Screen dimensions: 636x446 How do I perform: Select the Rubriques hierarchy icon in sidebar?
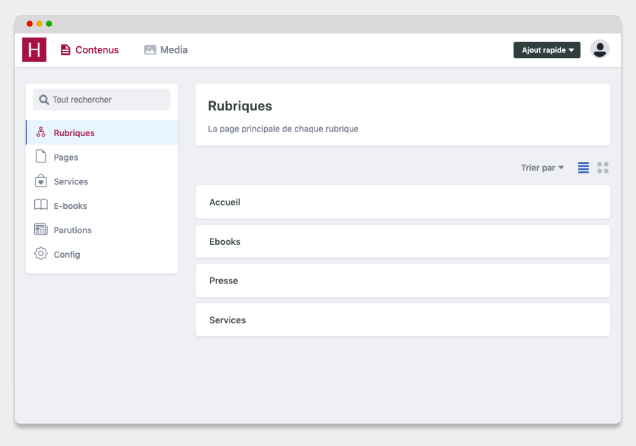pyautogui.click(x=41, y=132)
